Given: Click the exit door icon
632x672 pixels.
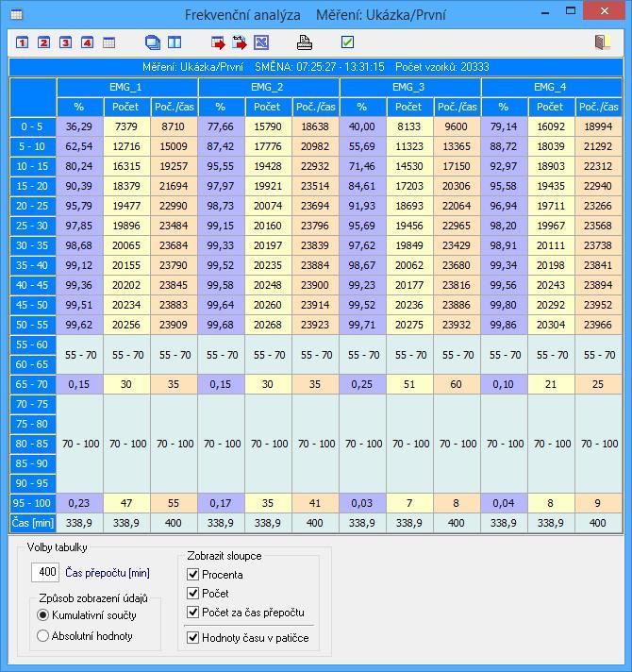Looking at the screenshot, I should click(603, 42).
